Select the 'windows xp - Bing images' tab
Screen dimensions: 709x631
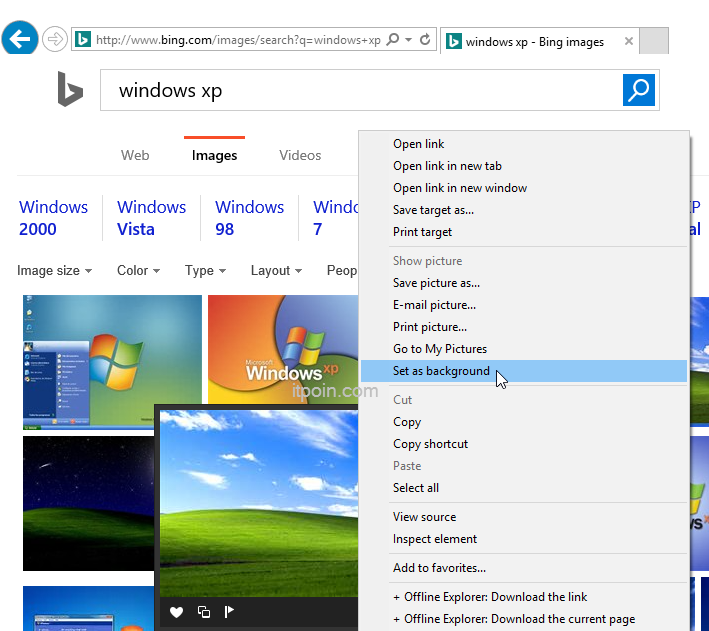click(x=539, y=41)
